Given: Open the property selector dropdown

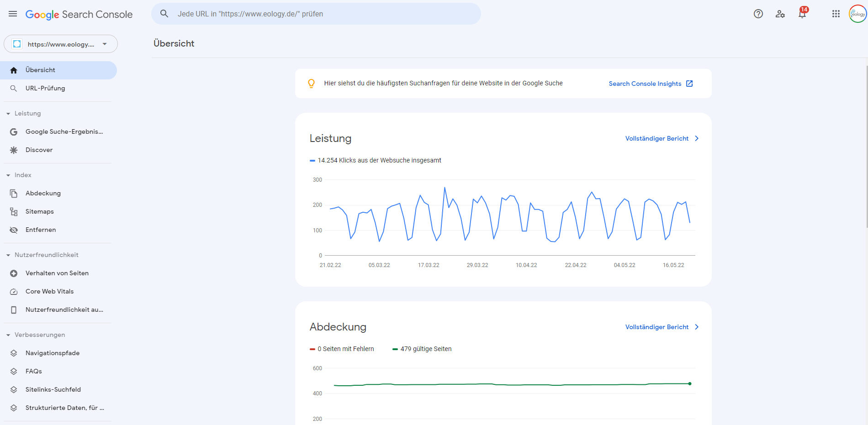Looking at the screenshot, I should (61, 44).
